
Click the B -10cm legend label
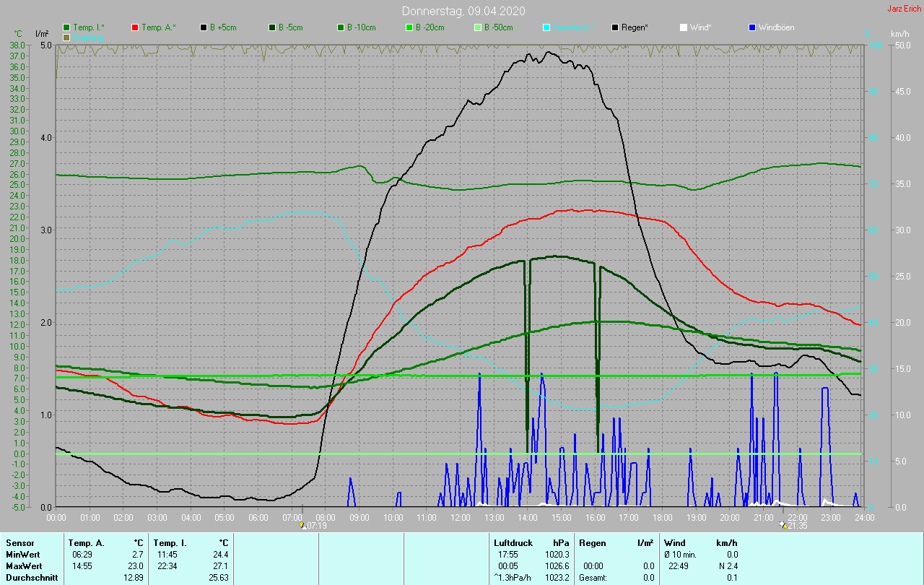(x=361, y=27)
